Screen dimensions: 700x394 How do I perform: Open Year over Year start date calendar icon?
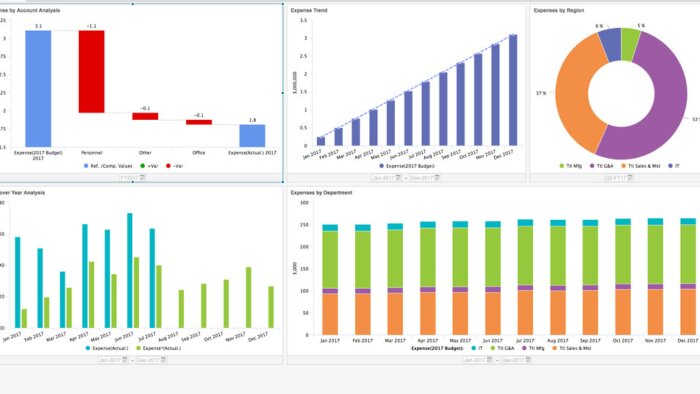point(125,360)
